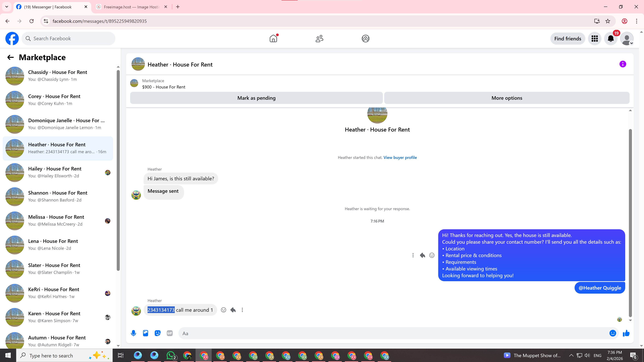
Task: Open the purple conversation information icon
Action: pyautogui.click(x=623, y=64)
